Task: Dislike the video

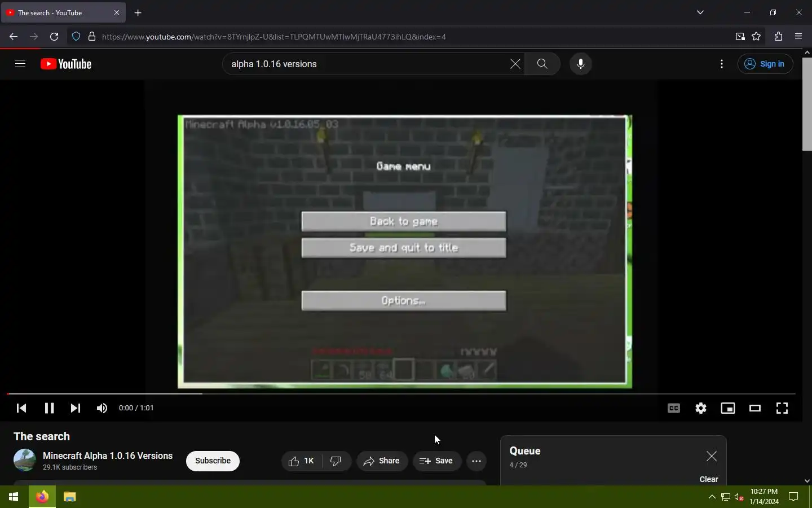Action: point(337,461)
